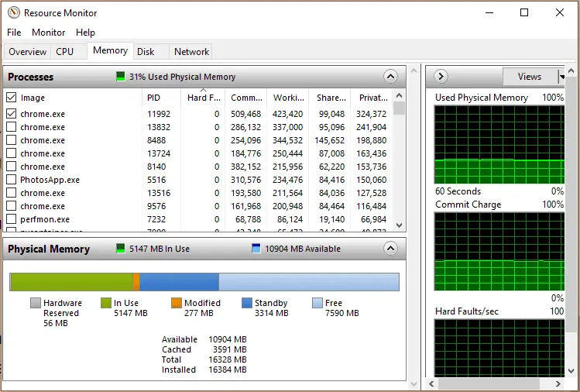
Task: Toggle the Image select-all checkbox
Action: click(12, 98)
